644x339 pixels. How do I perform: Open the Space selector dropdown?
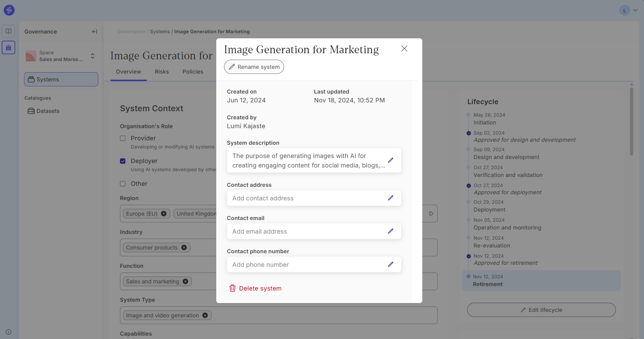92,56
